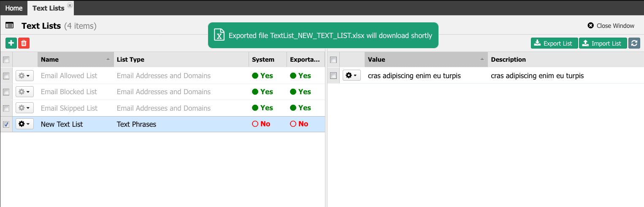
Task: Click the green add new list icon
Action: 11,43
